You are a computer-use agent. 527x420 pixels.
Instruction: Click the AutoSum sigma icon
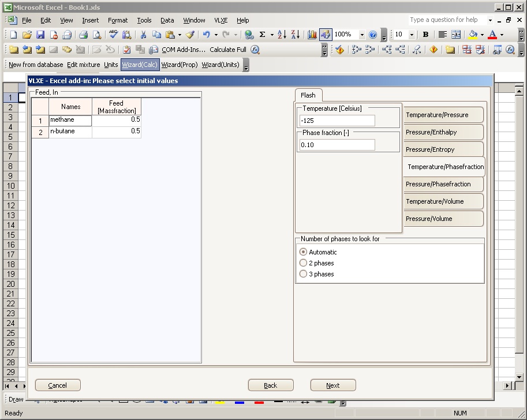coord(263,34)
